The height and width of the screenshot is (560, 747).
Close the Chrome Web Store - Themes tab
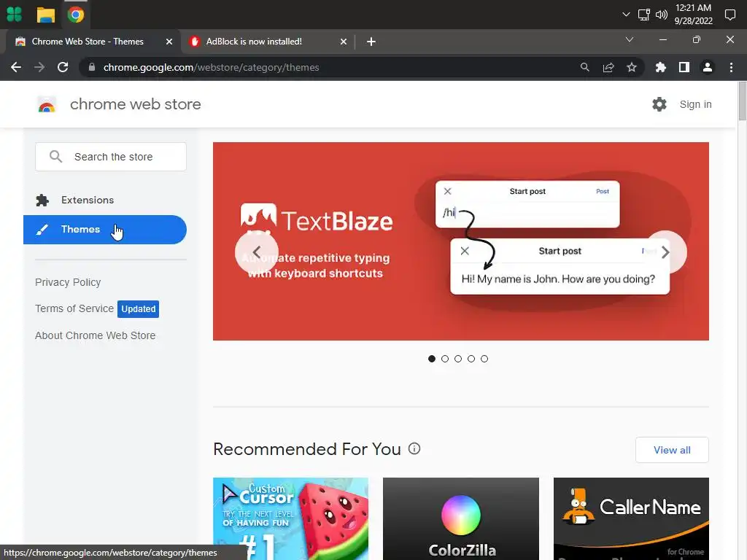[x=169, y=42]
